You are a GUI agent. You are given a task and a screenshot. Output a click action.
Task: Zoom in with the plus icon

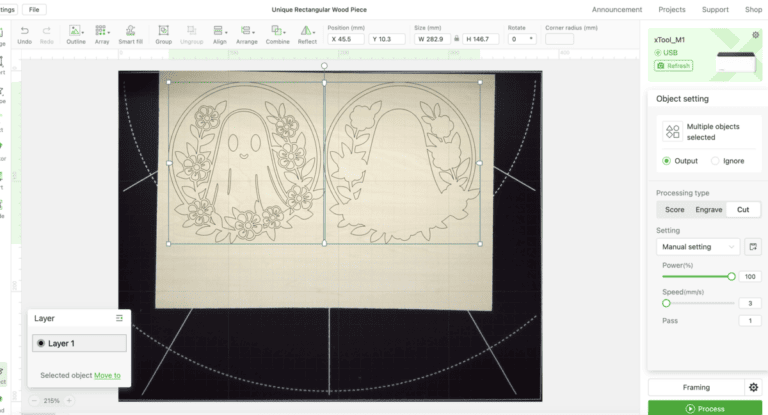tap(69, 400)
